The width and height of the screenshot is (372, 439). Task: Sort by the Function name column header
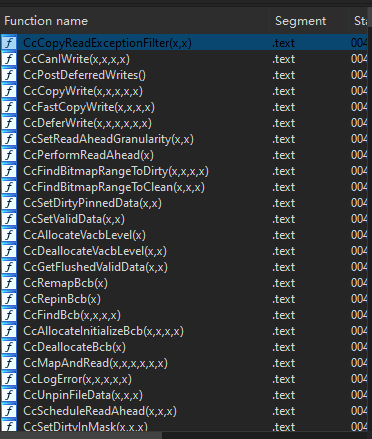point(135,21)
